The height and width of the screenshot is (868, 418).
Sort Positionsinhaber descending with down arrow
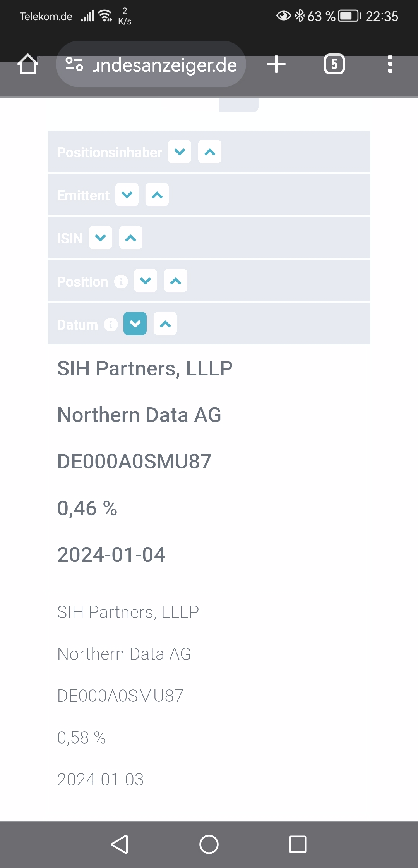pos(180,152)
